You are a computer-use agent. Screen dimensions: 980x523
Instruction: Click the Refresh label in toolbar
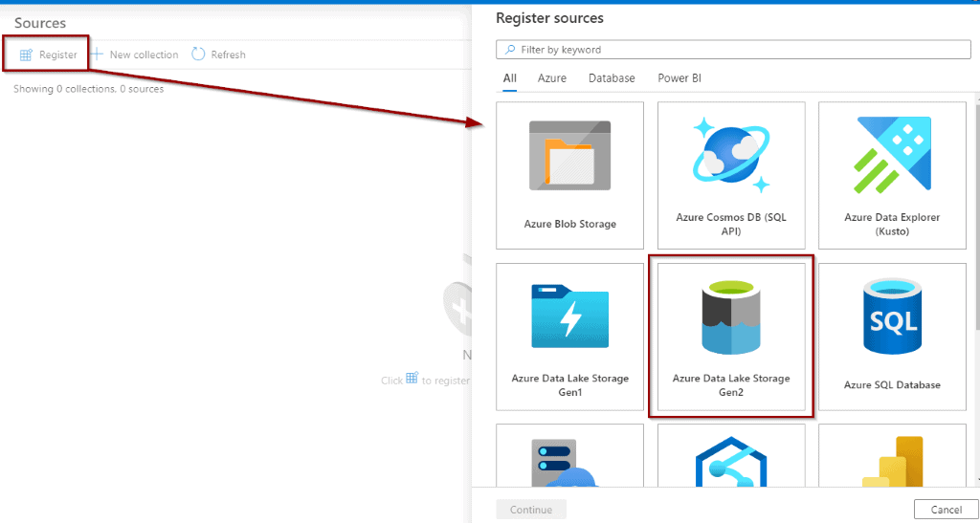228,54
